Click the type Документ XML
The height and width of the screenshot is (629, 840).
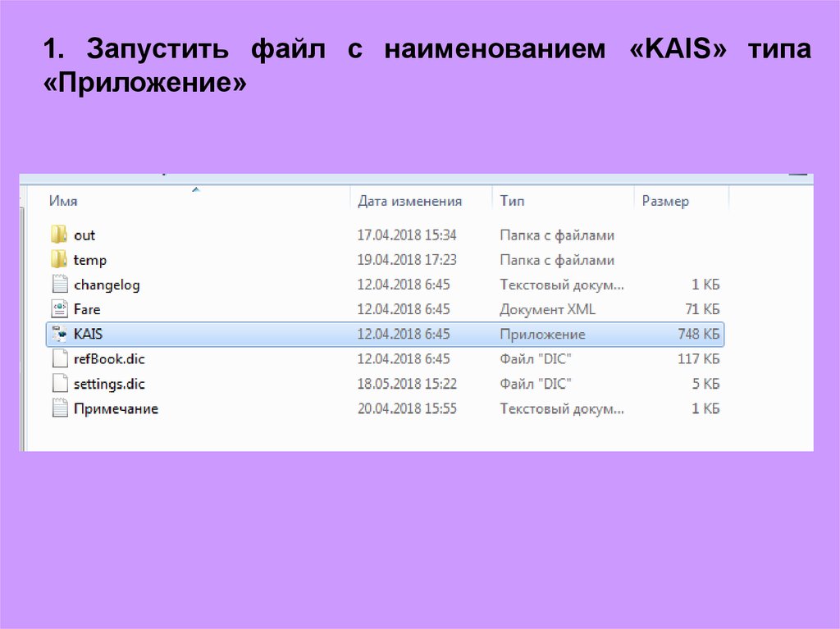(547, 310)
